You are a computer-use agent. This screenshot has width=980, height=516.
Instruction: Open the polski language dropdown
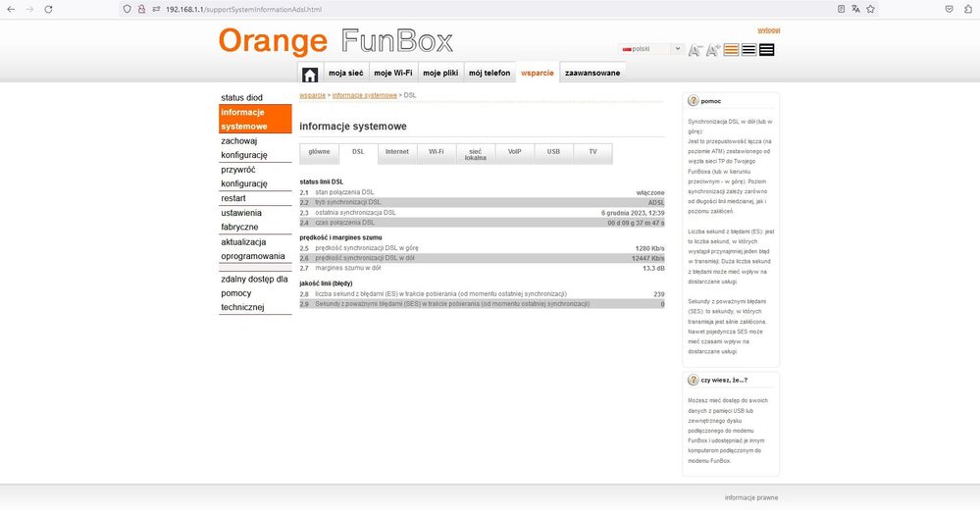tap(651, 48)
